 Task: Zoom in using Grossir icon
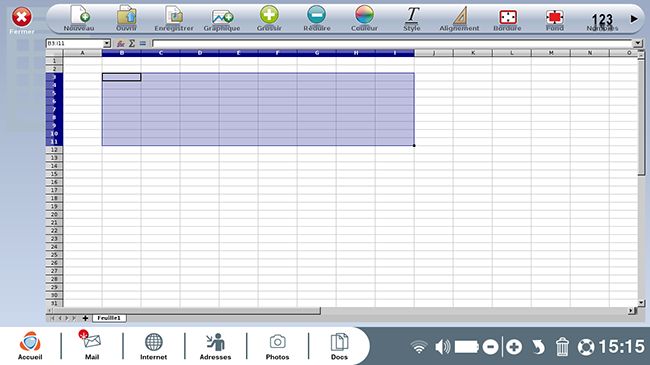click(269, 18)
